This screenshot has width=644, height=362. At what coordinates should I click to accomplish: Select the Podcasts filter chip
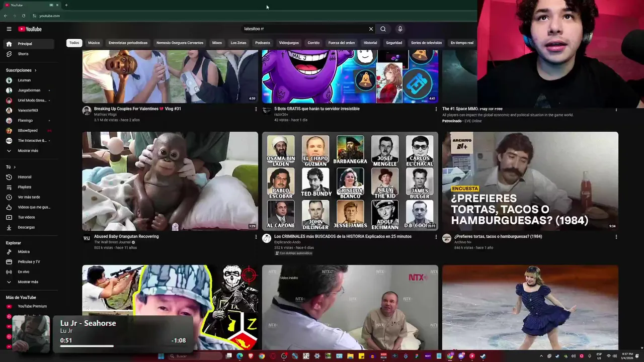[x=263, y=43]
